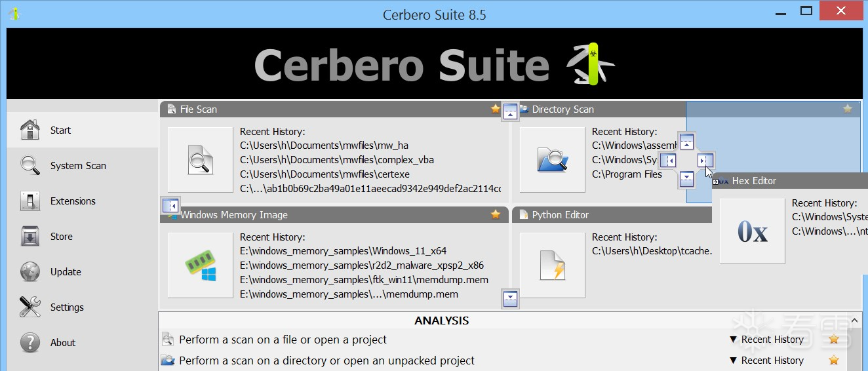Open recent file starting with ab1b0b69c2ba

[370, 189]
